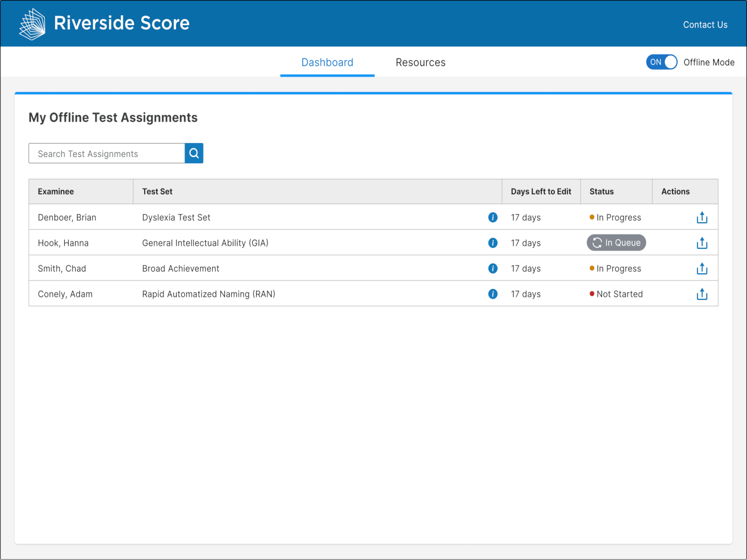Select examinee Smith, Chad
This screenshot has width=747, height=560.
[x=62, y=269]
